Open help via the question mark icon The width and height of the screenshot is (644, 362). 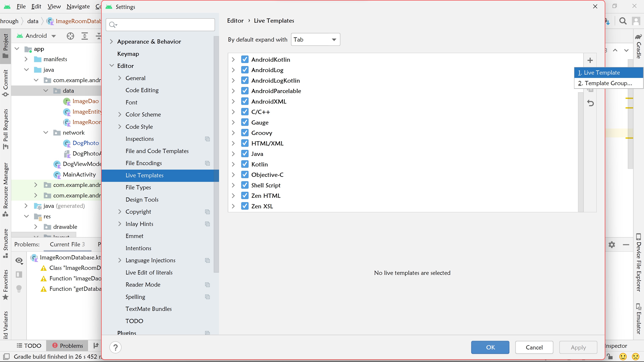(x=115, y=347)
